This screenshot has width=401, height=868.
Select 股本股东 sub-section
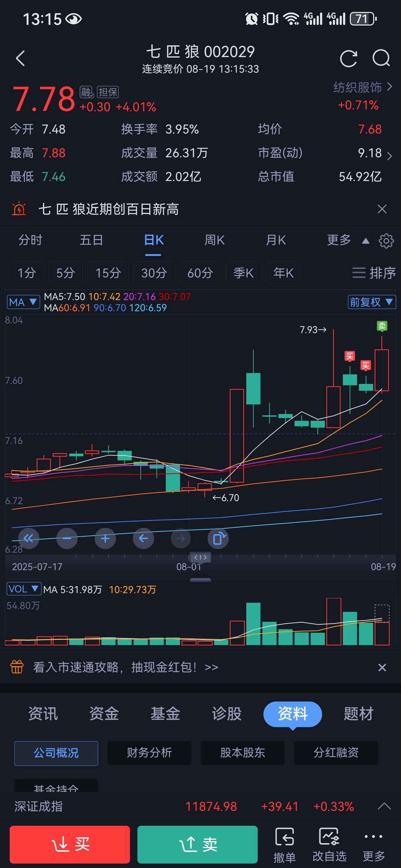point(242,753)
